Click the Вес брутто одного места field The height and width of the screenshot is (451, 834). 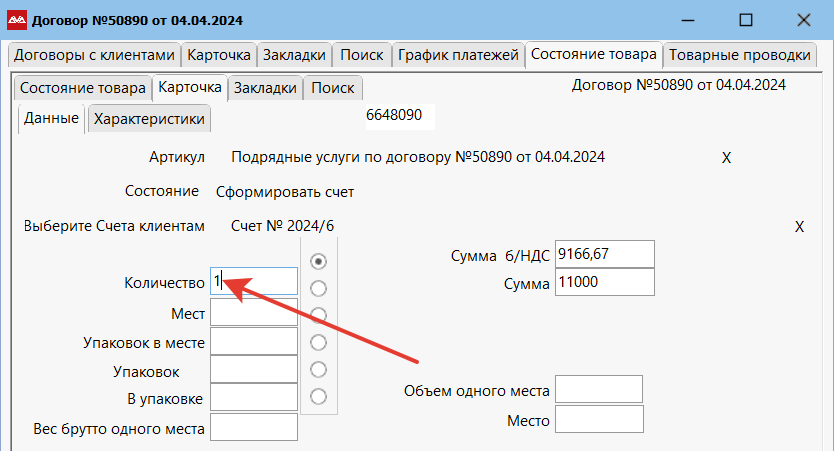tap(254, 428)
